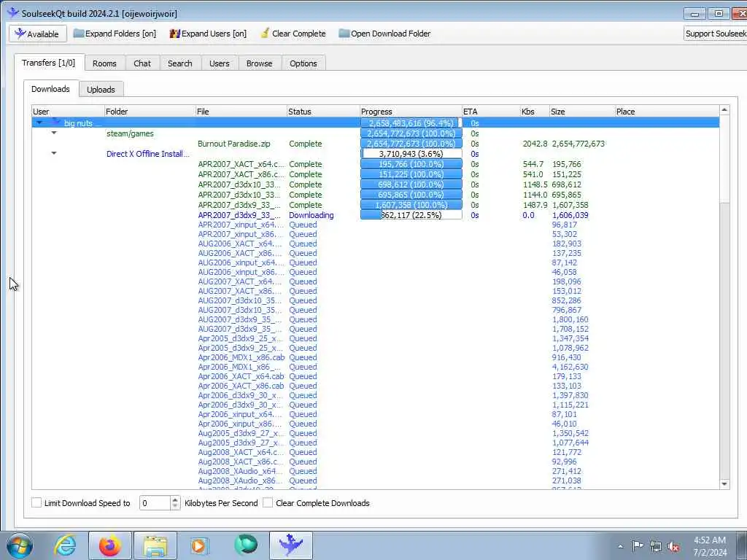The width and height of the screenshot is (747, 560).
Task: Click the taskbar clock showing 4:52 AM
Action: pos(710,546)
